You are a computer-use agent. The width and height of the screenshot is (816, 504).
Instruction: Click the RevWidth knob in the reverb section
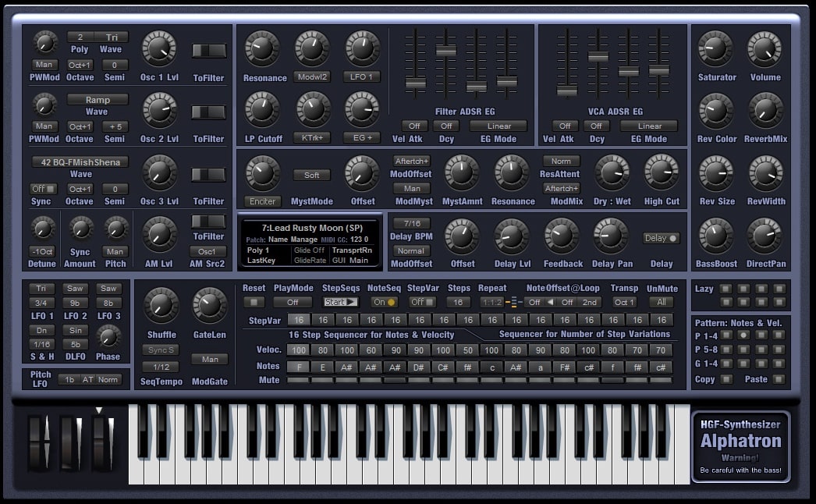765,175
